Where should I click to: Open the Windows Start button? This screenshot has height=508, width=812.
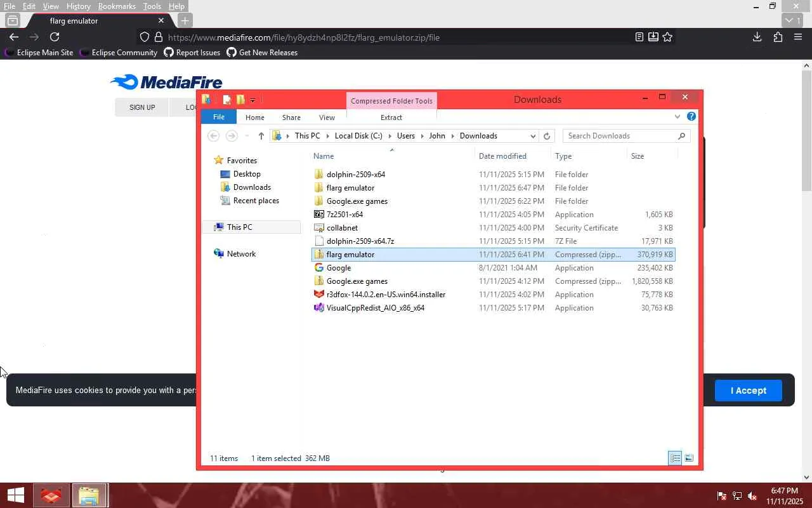[x=16, y=495]
